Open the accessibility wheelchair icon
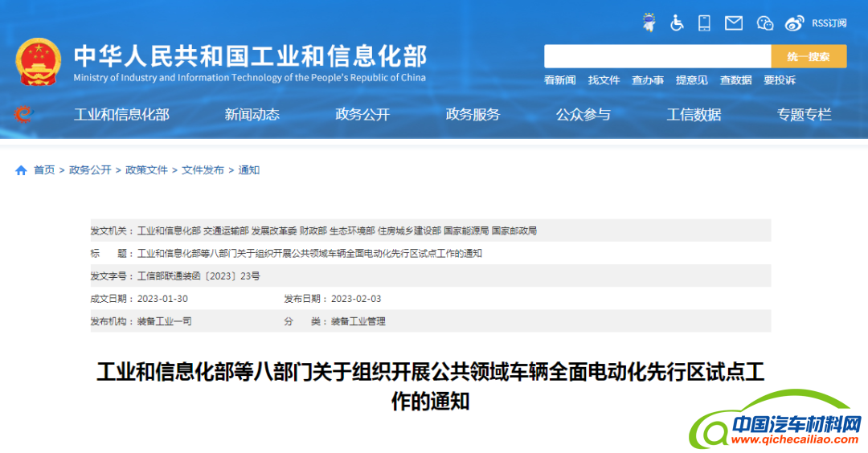 point(677,22)
